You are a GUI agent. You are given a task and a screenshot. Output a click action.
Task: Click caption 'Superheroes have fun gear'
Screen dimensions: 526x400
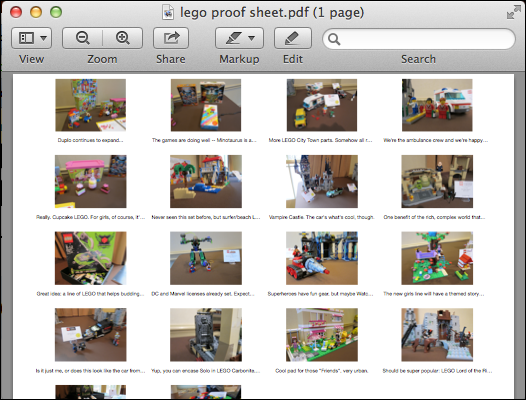320,294
